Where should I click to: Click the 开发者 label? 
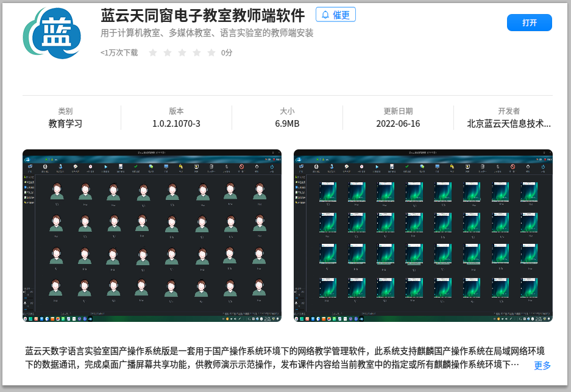pos(509,111)
